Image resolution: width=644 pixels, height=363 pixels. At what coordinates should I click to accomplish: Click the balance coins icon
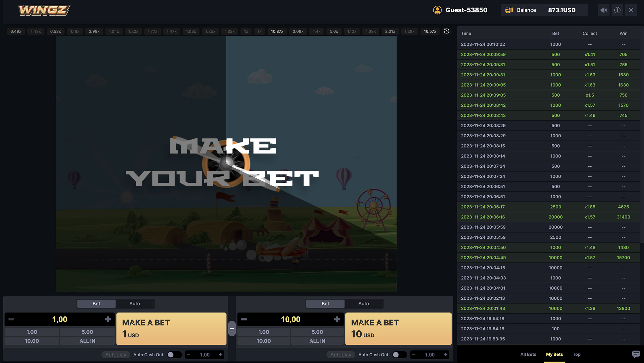[509, 10]
